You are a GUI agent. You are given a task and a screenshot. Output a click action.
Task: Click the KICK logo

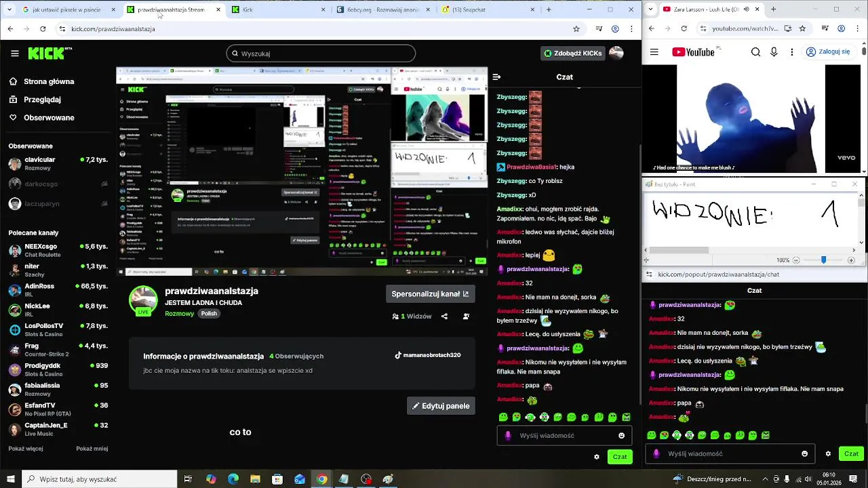click(x=50, y=53)
